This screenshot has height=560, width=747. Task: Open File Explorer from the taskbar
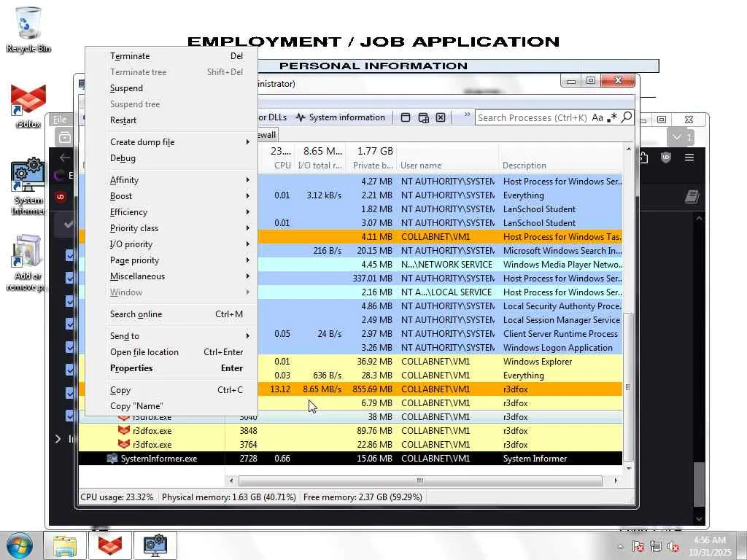(65, 545)
